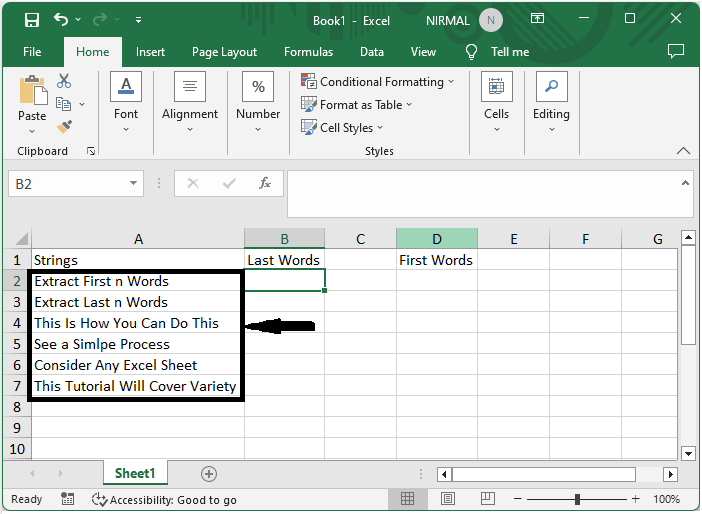Click the Paste clipboard icon

click(33, 90)
